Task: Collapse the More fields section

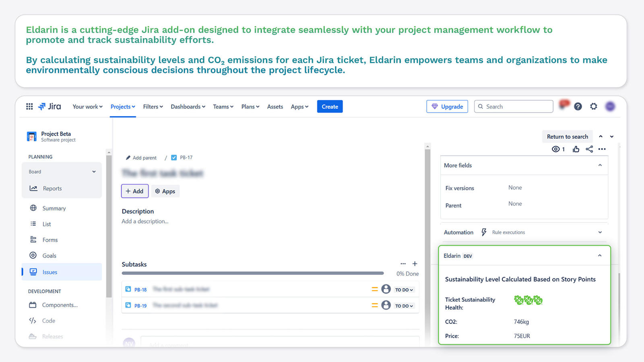Action: click(x=600, y=165)
